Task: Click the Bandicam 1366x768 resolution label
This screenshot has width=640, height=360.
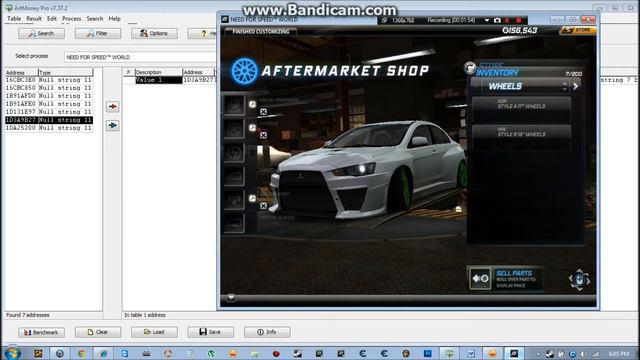Action: [x=402, y=20]
